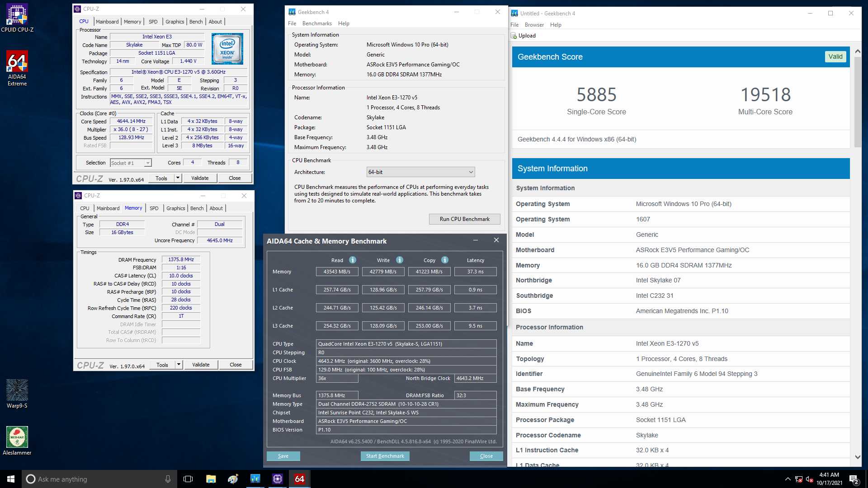
Task: Click the Geekbench 4 title bar icon
Action: (292, 12)
